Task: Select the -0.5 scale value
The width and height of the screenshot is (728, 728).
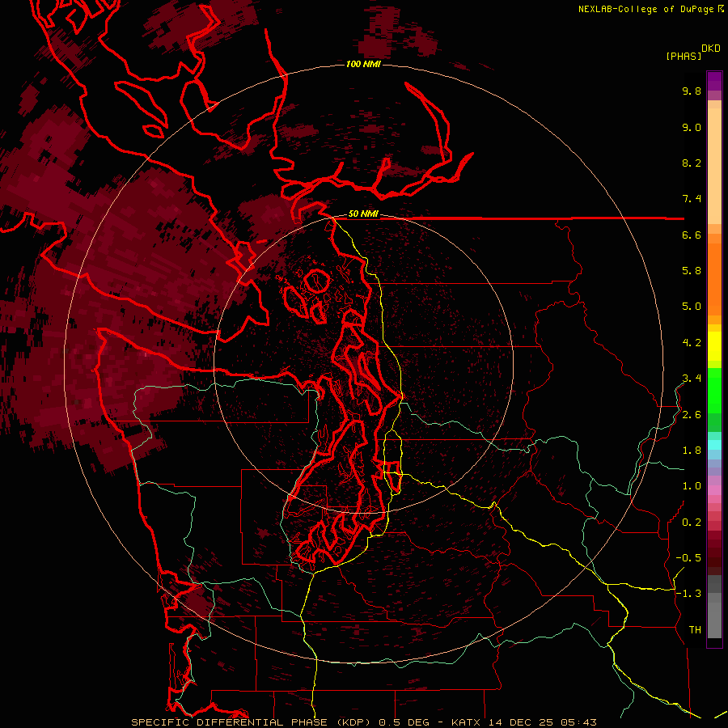Action: pyautogui.click(x=688, y=558)
